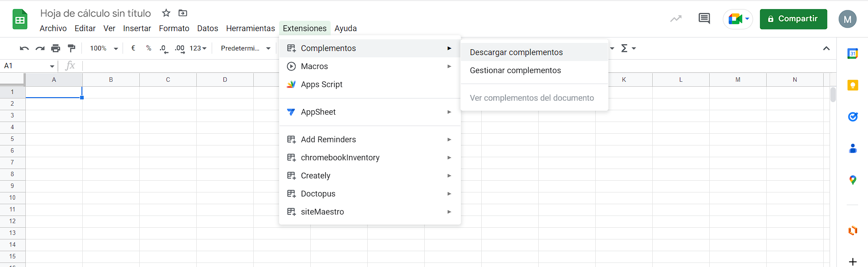Expand the Doctopus submenu
868x267 pixels.
(370, 194)
